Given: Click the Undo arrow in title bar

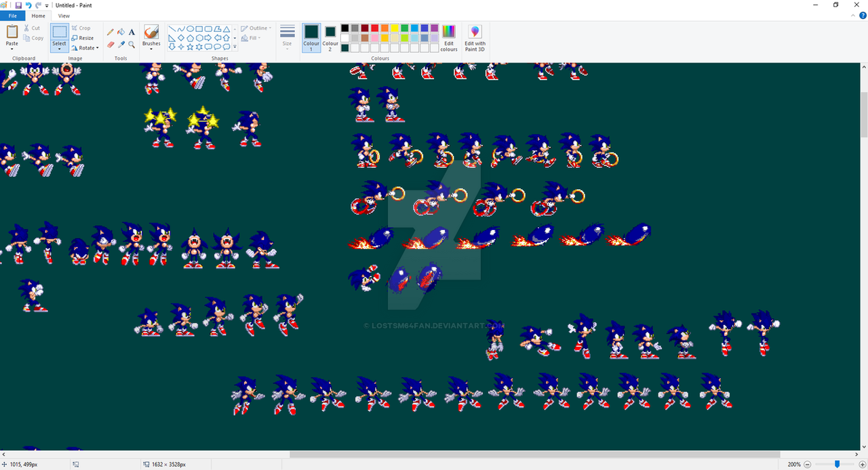Looking at the screenshot, I should 28,5.
